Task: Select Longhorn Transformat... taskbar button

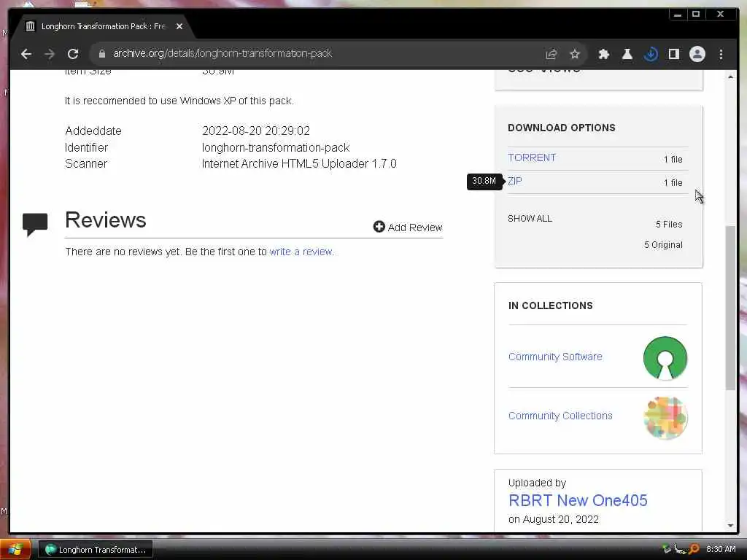Action: tap(96, 550)
